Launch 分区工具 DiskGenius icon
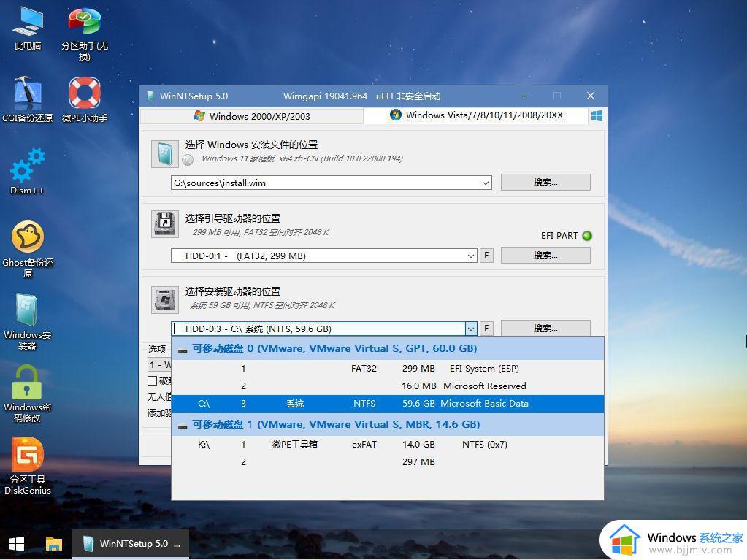This screenshot has width=747, height=560. [x=28, y=467]
